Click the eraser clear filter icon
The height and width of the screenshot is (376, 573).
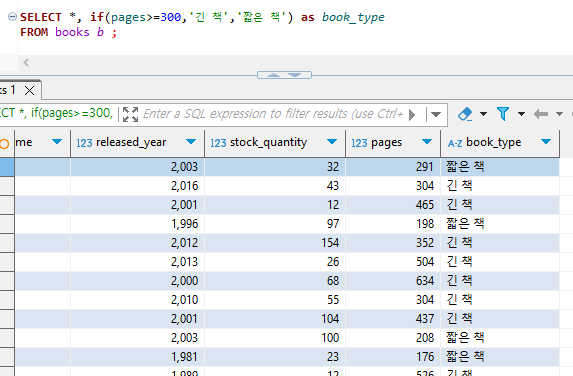point(465,114)
